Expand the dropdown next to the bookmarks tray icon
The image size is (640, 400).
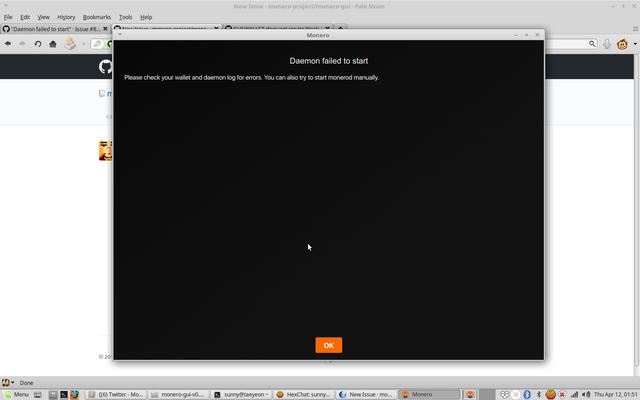(83, 44)
